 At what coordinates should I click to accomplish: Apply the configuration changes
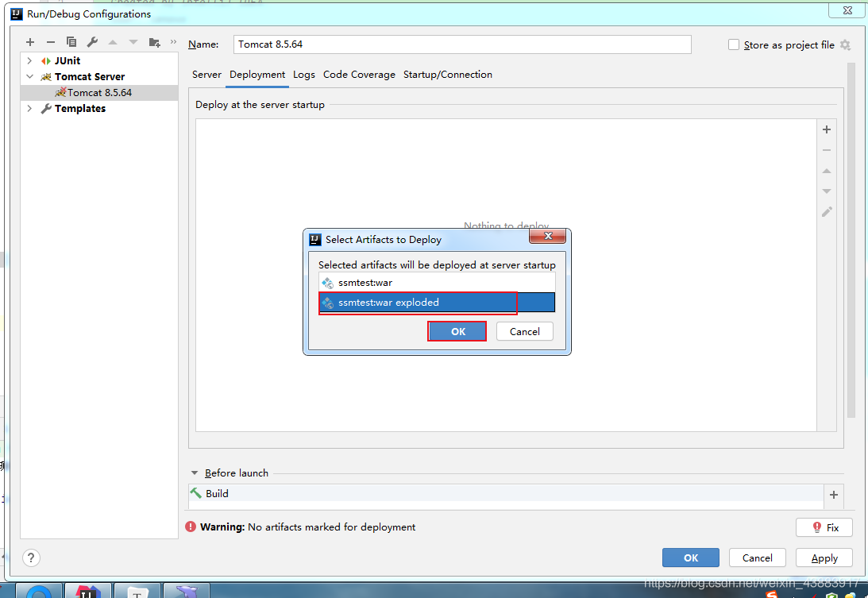click(824, 558)
